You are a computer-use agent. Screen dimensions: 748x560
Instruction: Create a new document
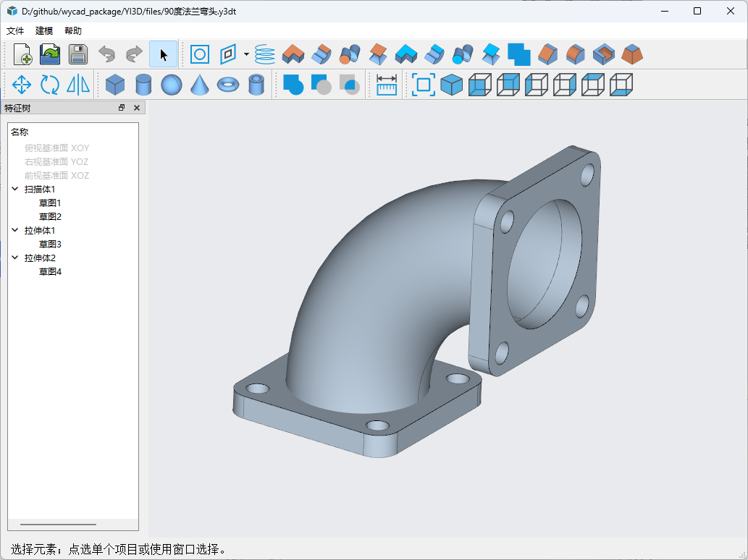click(22, 54)
